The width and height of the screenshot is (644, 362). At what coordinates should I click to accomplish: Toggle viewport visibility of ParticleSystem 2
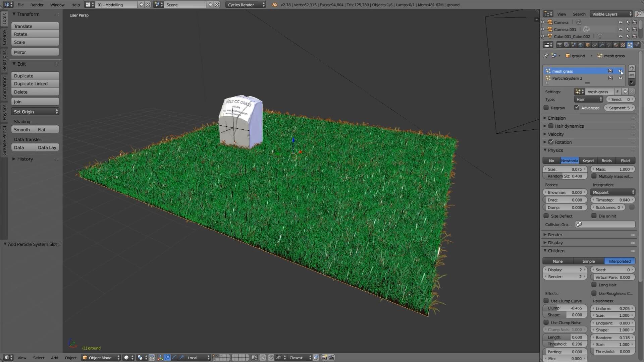click(x=621, y=78)
